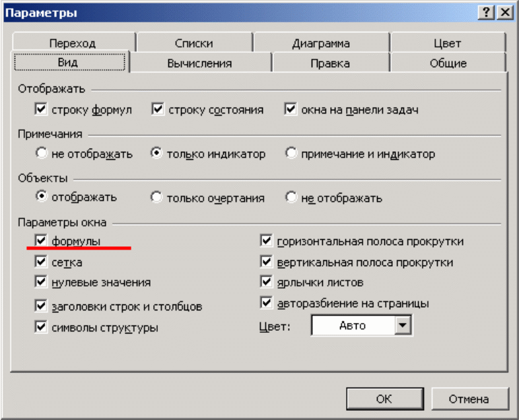Go to the Цвет tab

(447, 44)
